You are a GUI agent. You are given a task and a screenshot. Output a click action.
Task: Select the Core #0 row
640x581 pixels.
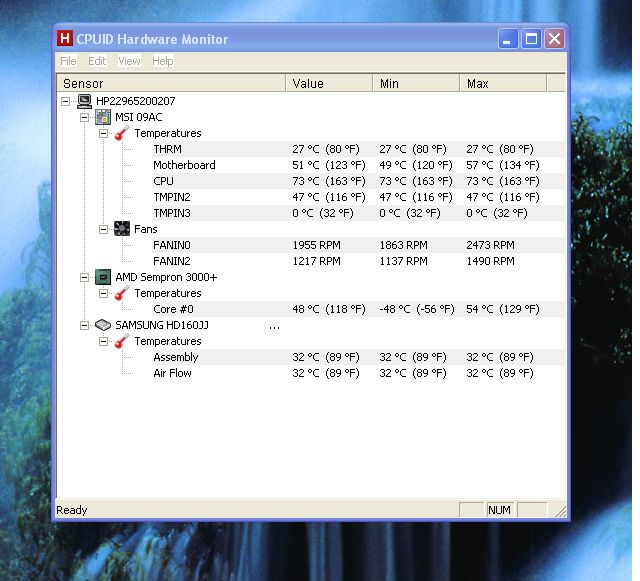[x=358, y=309]
